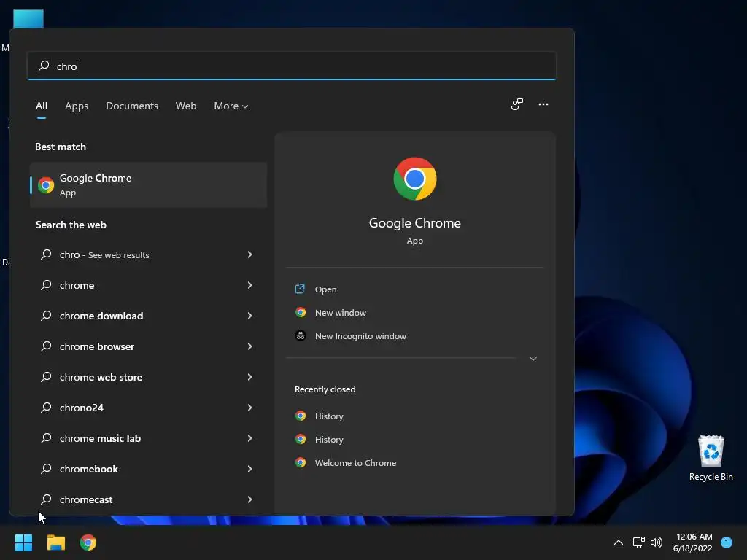Show hidden icons tray chevron

[x=619, y=542]
